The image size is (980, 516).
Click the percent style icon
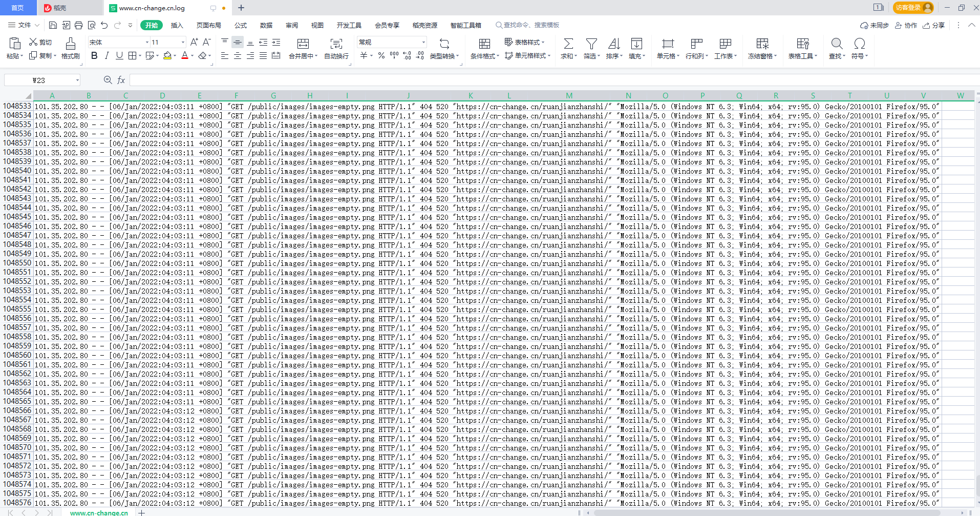click(x=381, y=55)
